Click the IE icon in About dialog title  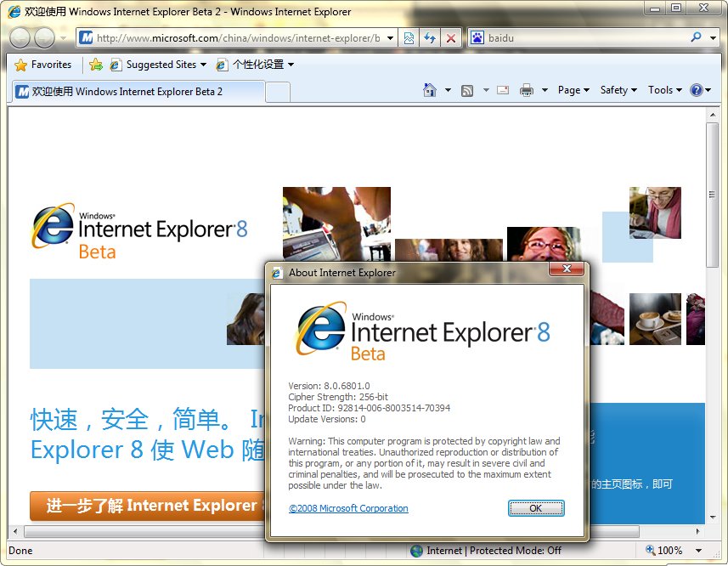pyautogui.click(x=277, y=273)
